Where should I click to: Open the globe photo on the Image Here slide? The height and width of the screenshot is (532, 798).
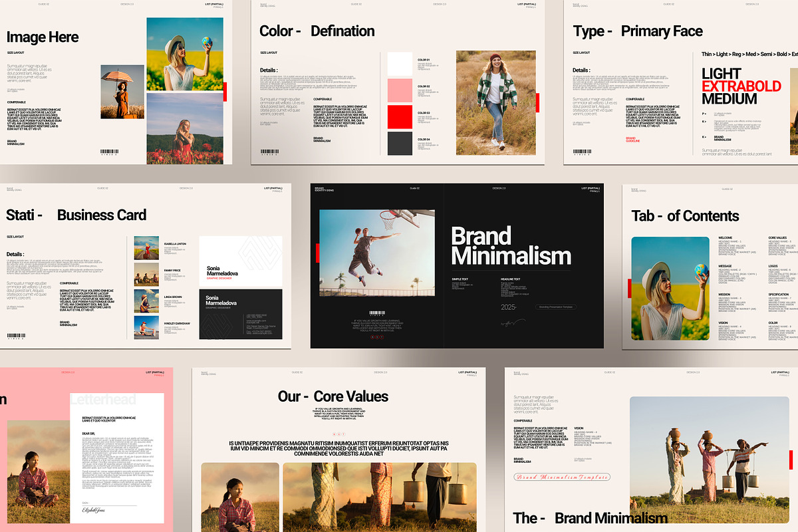(x=185, y=54)
